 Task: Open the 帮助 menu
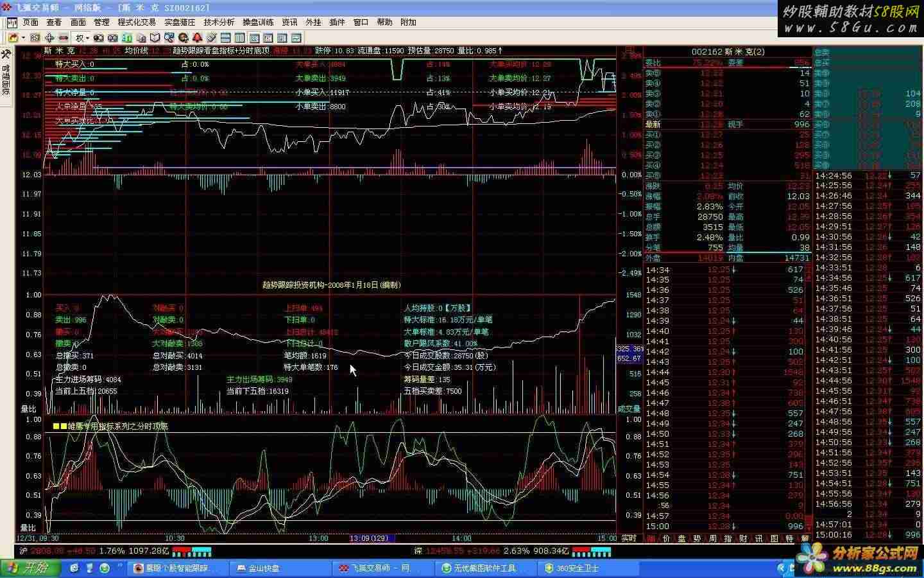[384, 22]
